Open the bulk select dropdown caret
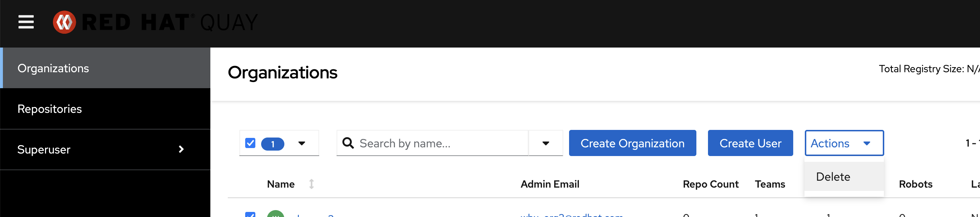 [x=302, y=143]
